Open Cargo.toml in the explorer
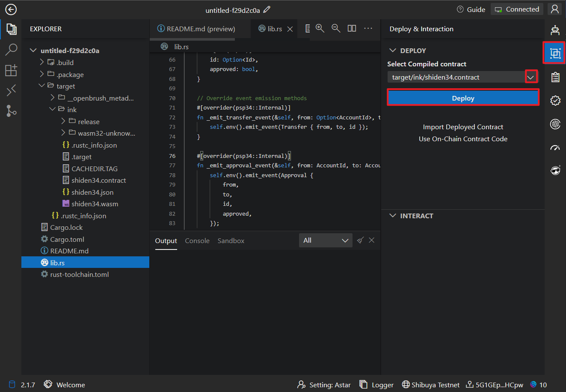Screen dimensions: 566x392 click(x=67, y=239)
